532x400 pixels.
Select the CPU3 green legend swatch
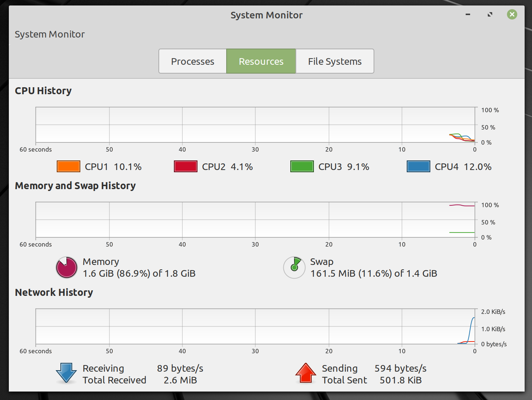coord(302,166)
